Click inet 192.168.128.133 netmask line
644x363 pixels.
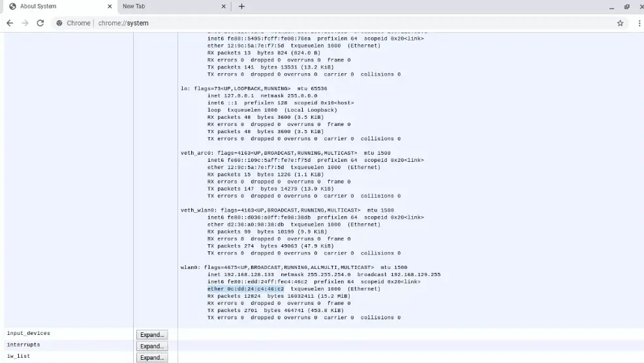(324, 274)
